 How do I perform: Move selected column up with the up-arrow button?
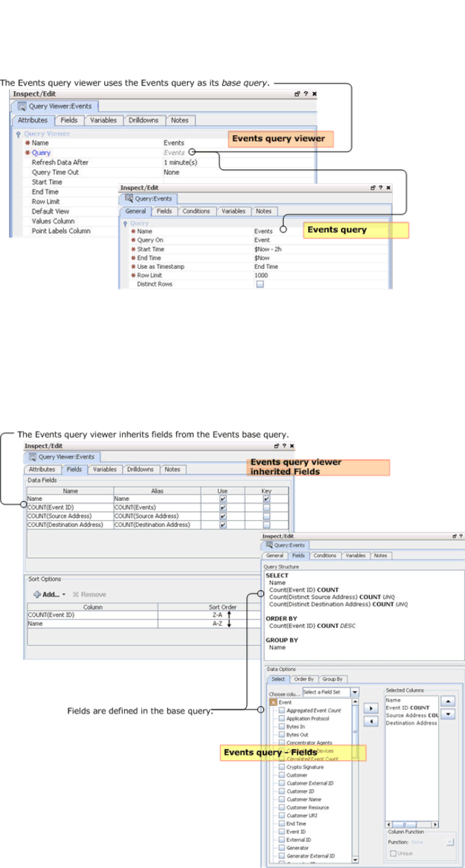(447, 701)
